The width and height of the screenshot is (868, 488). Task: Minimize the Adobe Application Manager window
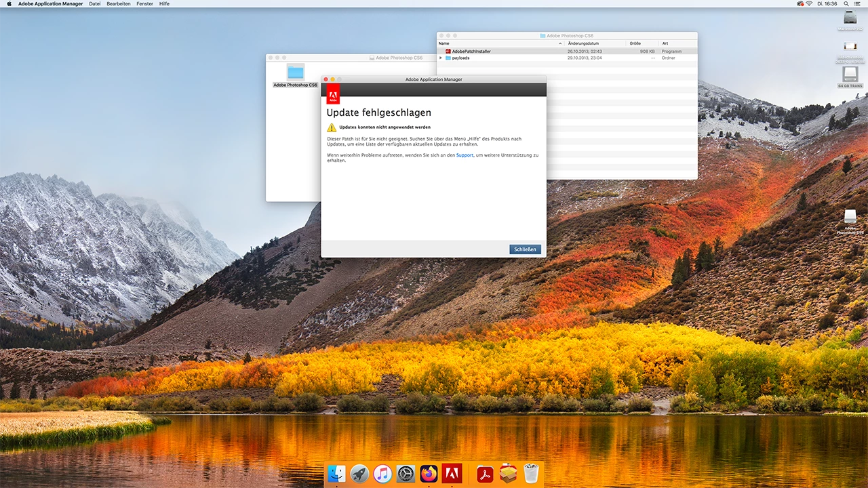(x=332, y=79)
